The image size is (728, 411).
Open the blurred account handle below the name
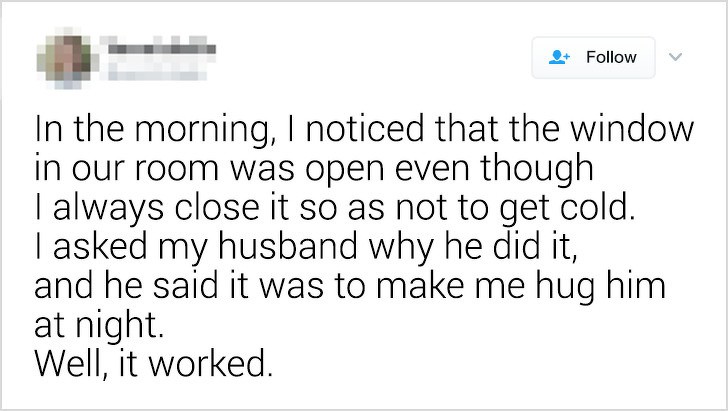point(156,72)
